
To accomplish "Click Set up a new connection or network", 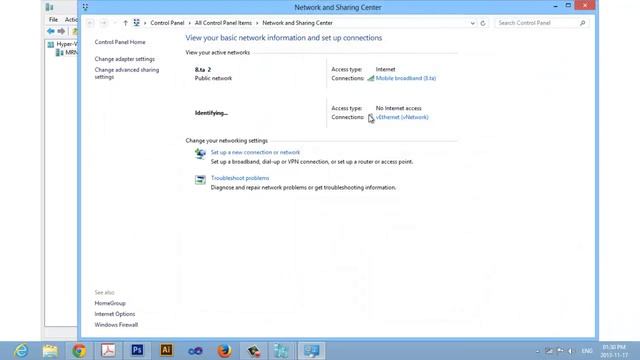I will pos(255,152).
